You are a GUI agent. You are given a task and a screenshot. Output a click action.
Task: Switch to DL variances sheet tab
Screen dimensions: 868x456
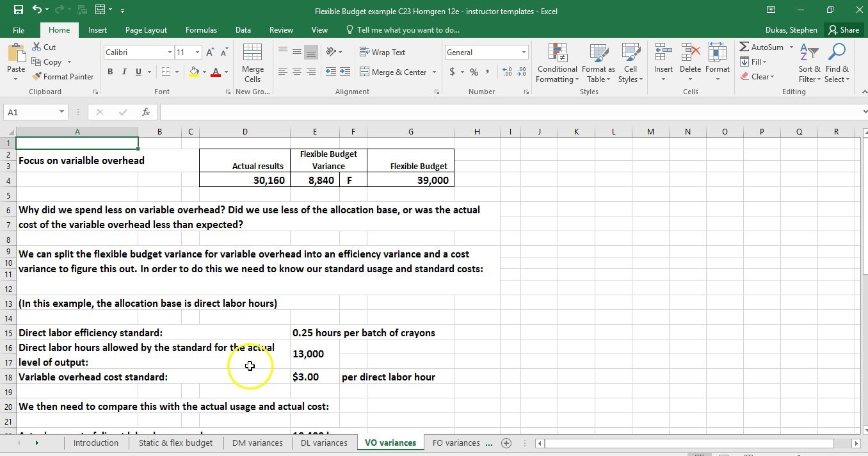[324, 443]
